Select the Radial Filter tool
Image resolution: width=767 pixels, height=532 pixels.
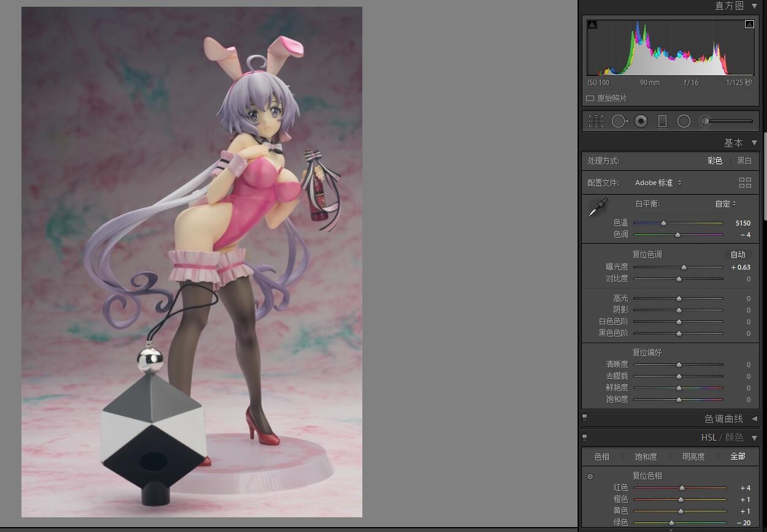684,121
